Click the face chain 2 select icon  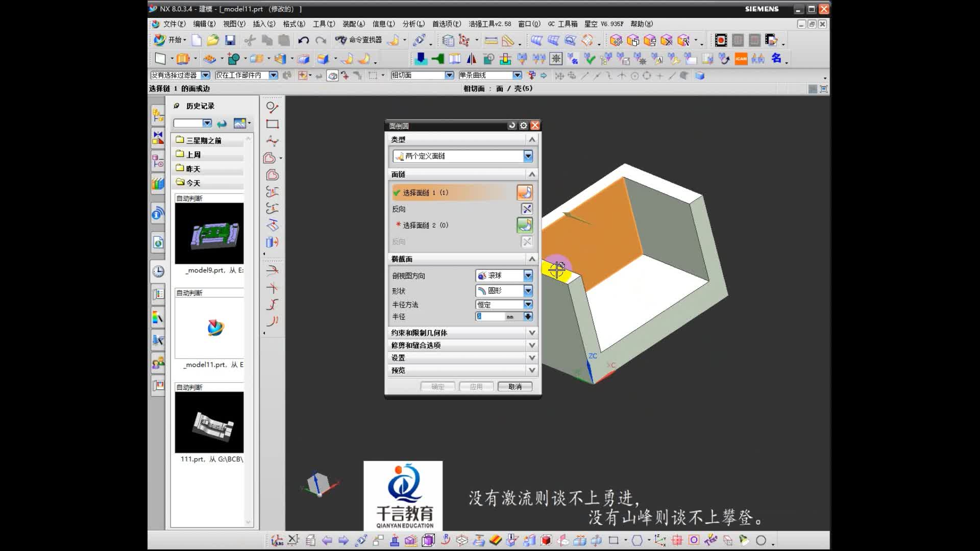click(525, 225)
